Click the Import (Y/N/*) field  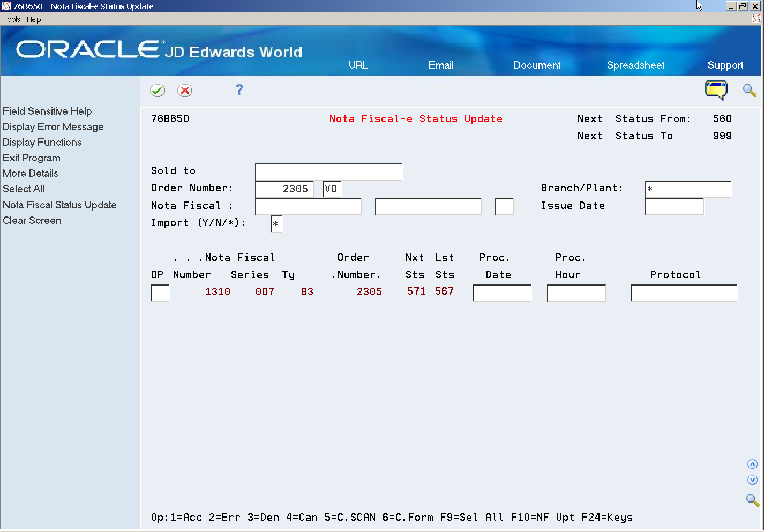[276, 224]
